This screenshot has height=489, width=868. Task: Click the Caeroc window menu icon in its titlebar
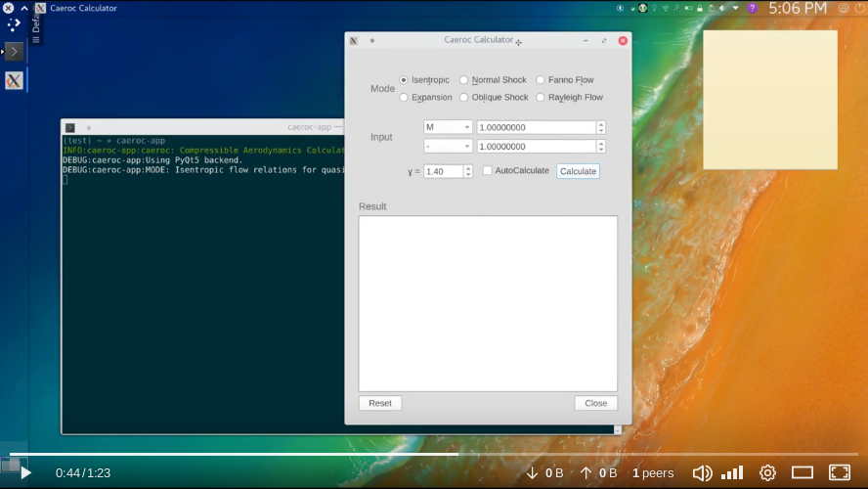354,40
